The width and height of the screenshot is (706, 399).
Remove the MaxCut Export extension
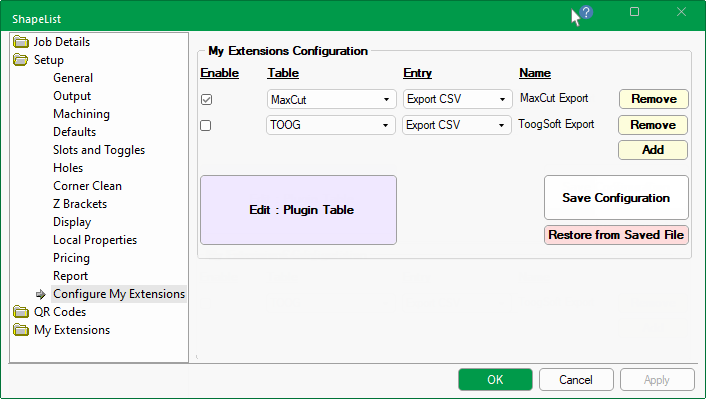654,99
